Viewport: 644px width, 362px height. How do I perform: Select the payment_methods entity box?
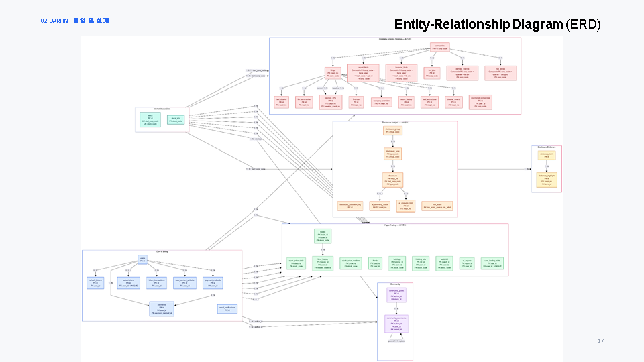coord(213,283)
